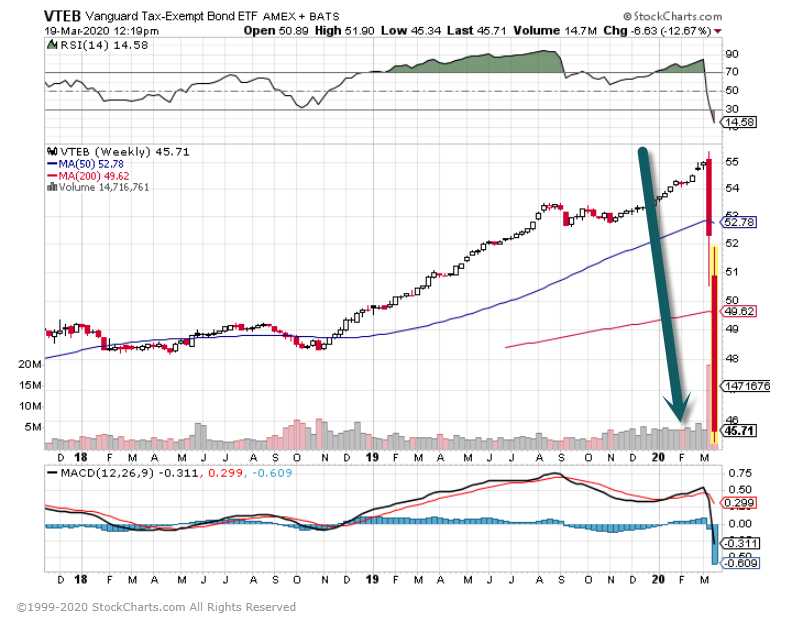
Task: Click the 19 year label under price chart
Action: click(x=372, y=457)
